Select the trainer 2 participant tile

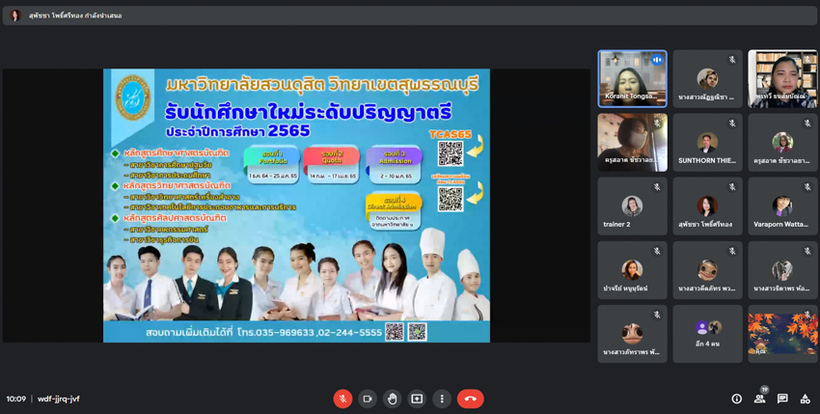(632, 206)
